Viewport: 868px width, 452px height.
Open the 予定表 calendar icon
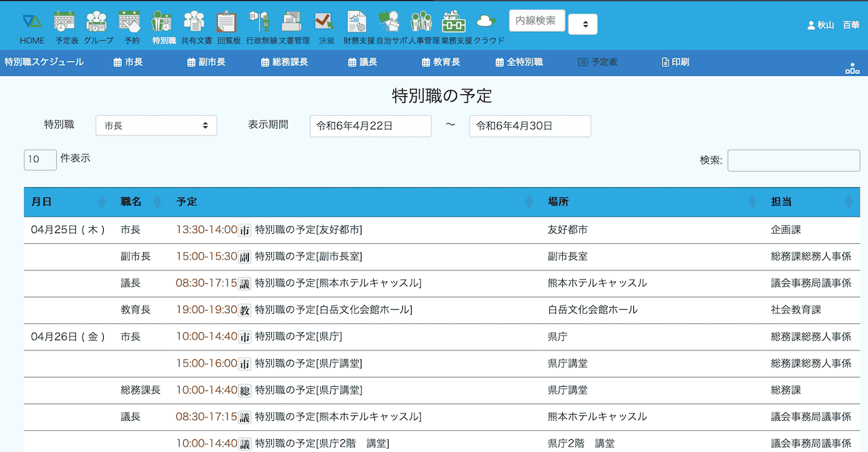[x=65, y=22]
